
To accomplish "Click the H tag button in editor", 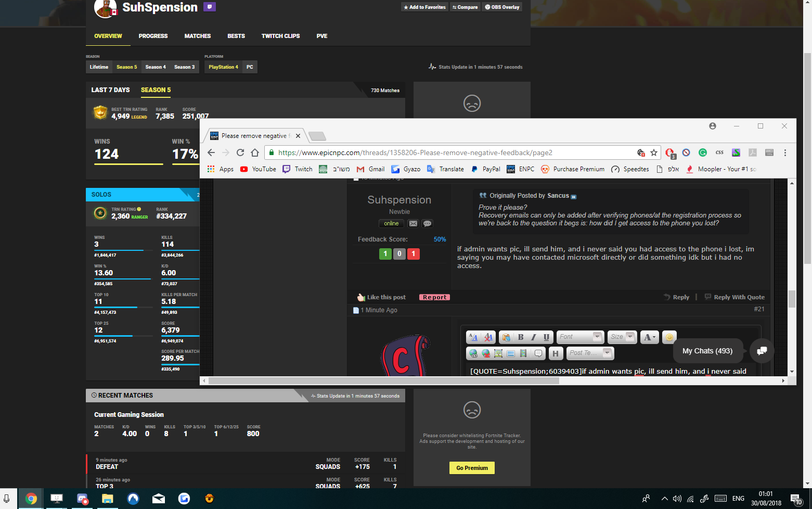I will (556, 353).
